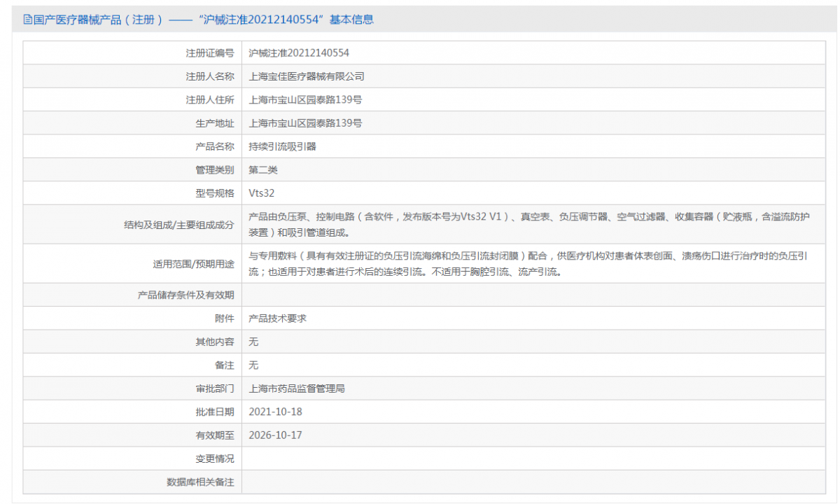Select address value in 生产地址 row

pyautogui.click(x=306, y=123)
